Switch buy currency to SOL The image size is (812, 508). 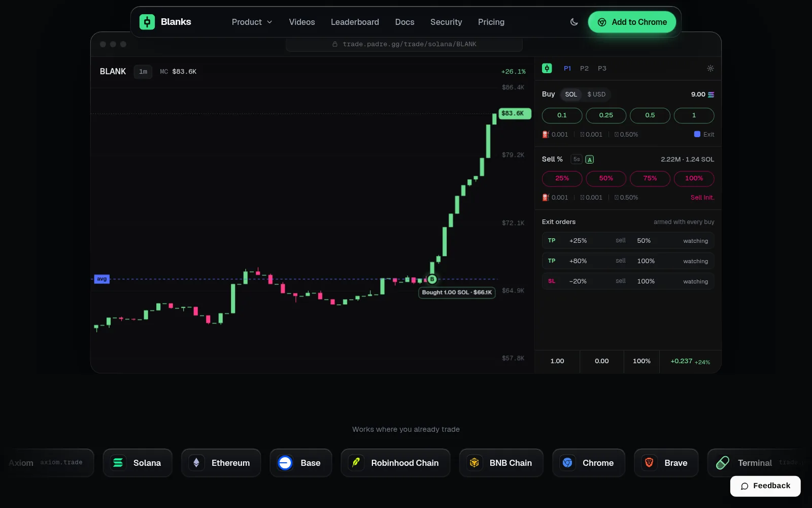point(571,94)
